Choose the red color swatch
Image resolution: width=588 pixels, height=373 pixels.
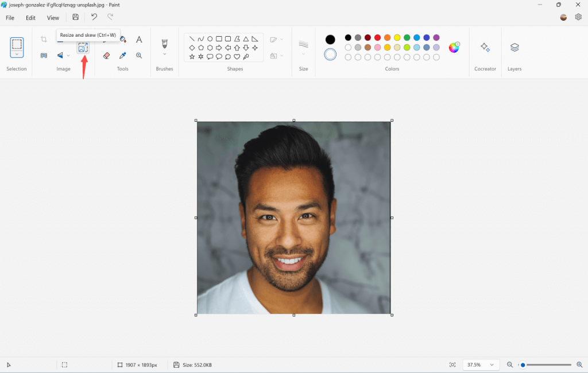377,38
